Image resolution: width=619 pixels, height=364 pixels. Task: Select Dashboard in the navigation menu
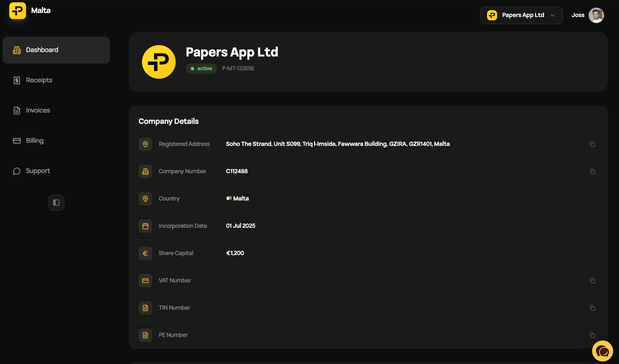tap(42, 50)
